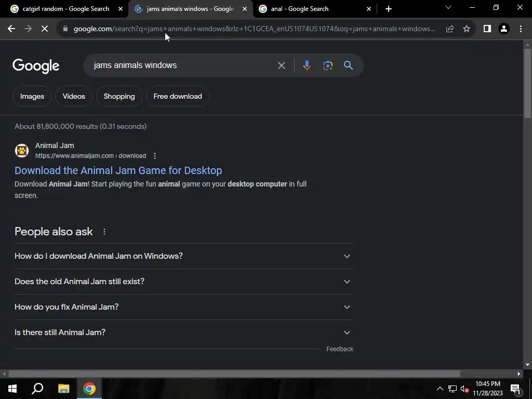The image size is (532, 399).
Task: Close the jams animals windows tab
Action: [245, 9]
